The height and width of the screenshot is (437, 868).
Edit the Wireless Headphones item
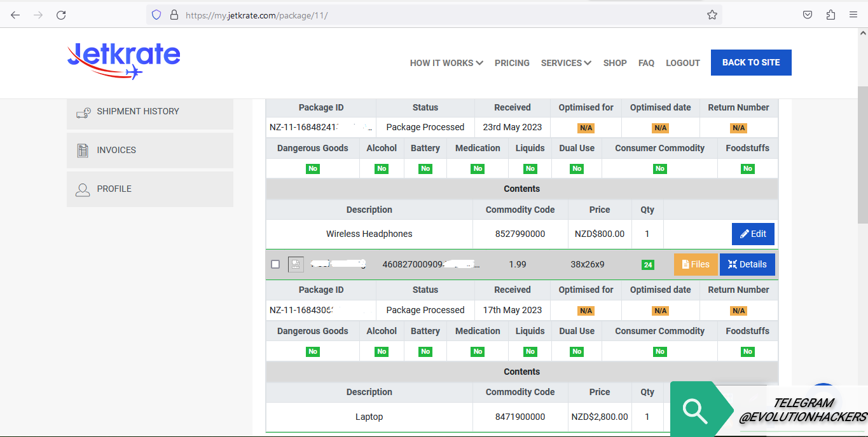tap(753, 234)
